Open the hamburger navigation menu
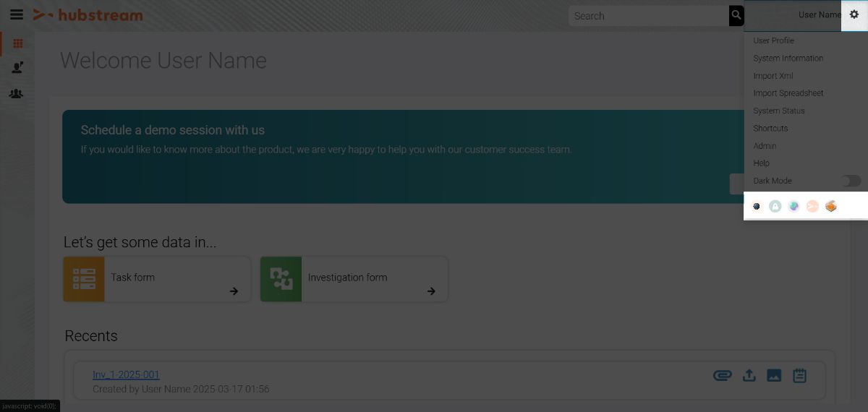The width and height of the screenshot is (868, 412). pyautogui.click(x=16, y=15)
